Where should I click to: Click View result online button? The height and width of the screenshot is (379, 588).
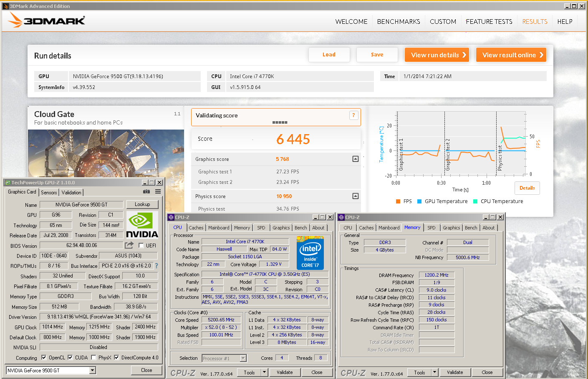pos(511,55)
